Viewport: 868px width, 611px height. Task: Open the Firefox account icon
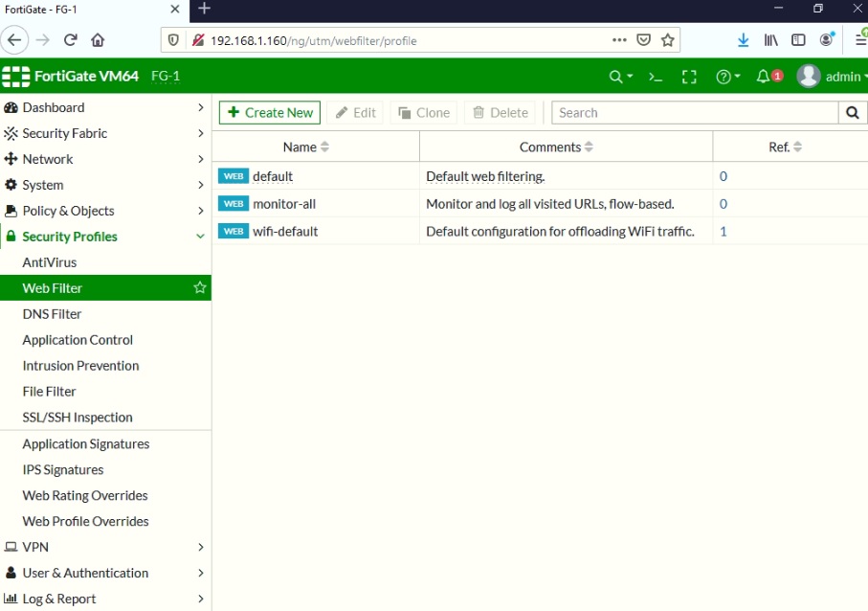click(825, 39)
